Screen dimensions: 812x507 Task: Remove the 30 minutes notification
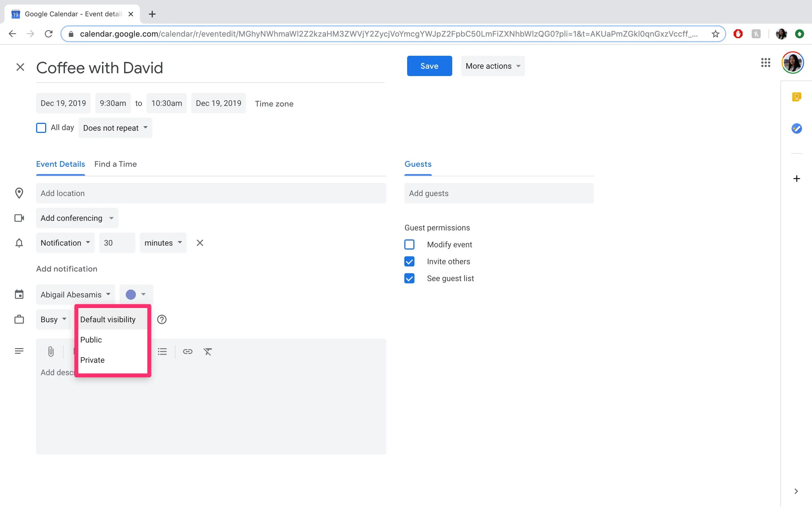click(200, 243)
